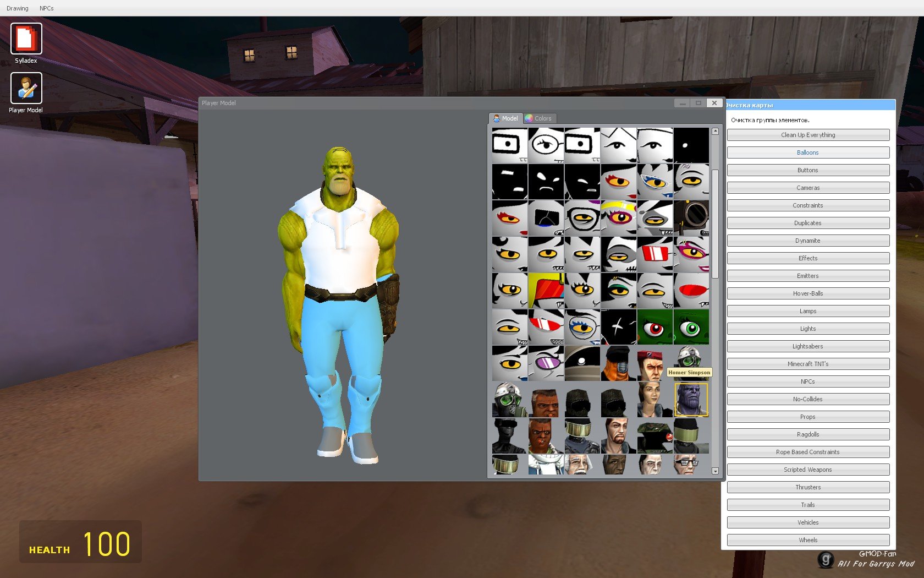Clean up Ragdolls

[x=808, y=434]
